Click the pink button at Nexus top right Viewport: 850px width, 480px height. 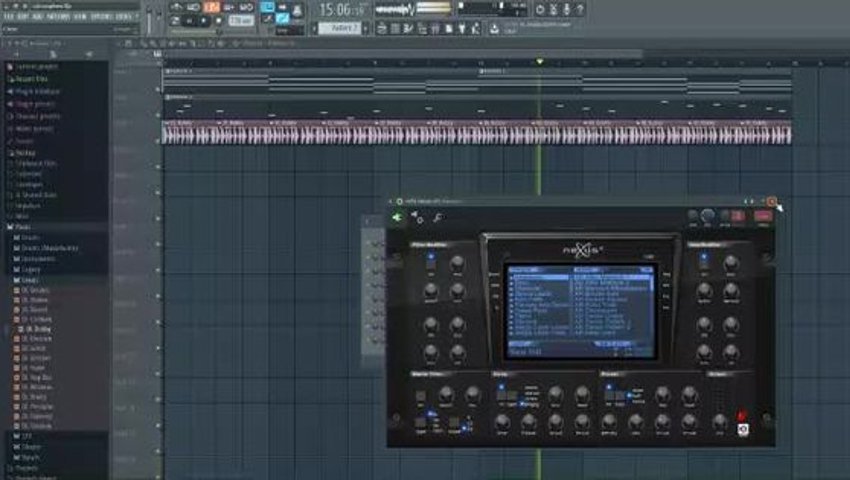[x=763, y=216]
